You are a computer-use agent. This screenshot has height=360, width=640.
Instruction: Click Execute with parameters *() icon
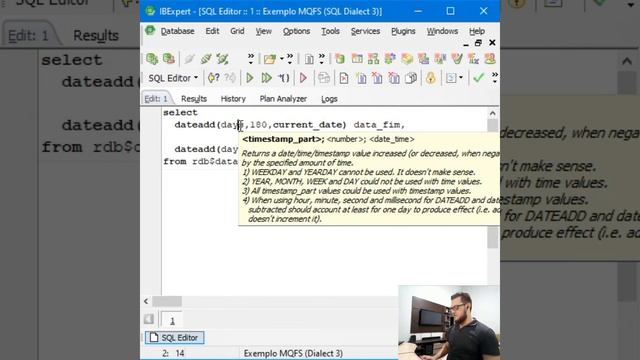pos(284,78)
